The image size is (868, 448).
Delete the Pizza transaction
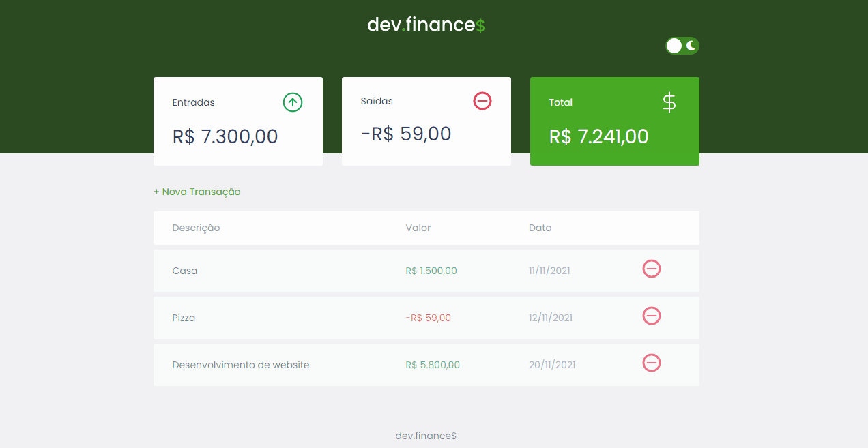652,316
